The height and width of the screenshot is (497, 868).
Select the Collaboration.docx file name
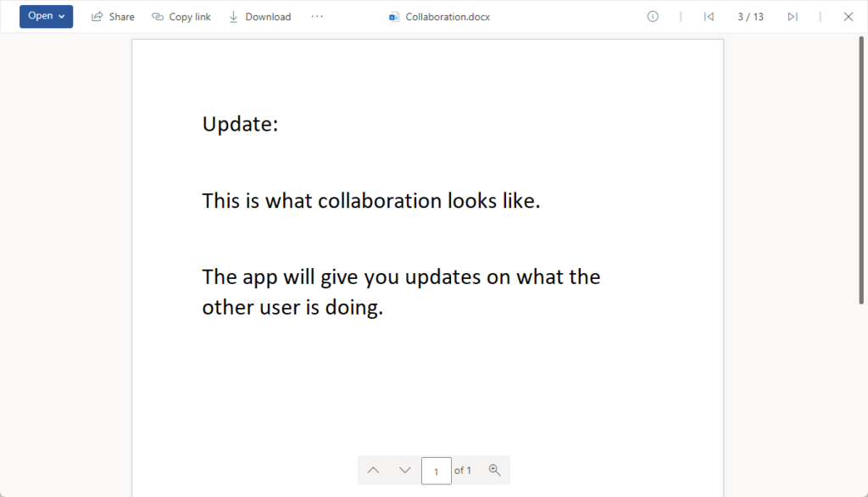tap(448, 17)
